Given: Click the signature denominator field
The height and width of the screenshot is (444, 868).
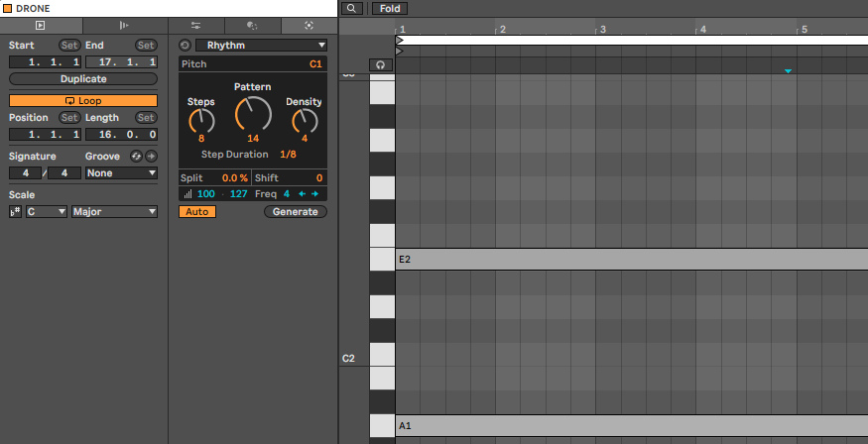Looking at the screenshot, I should (x=64, y=173).
